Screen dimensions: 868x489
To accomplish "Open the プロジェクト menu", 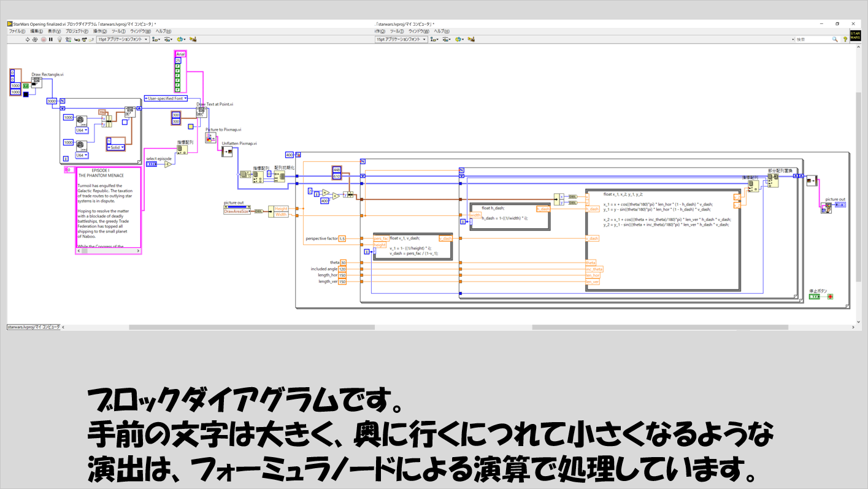I will 77,31.
